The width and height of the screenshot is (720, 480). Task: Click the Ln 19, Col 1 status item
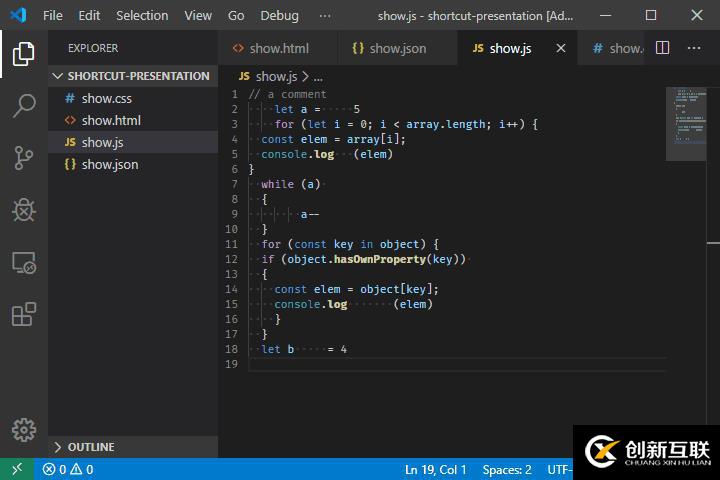(435, 469)
